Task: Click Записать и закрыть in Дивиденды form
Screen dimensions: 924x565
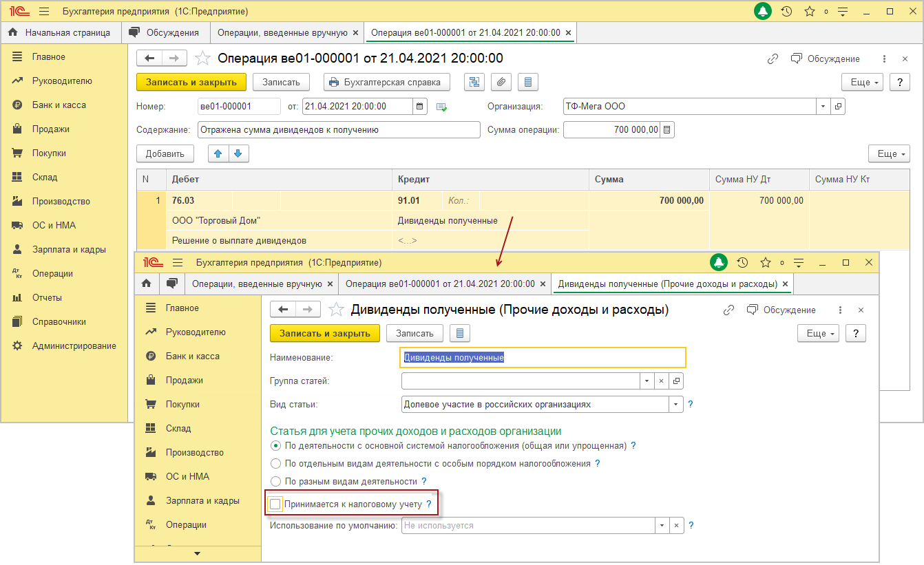Action: click(325, 333)
